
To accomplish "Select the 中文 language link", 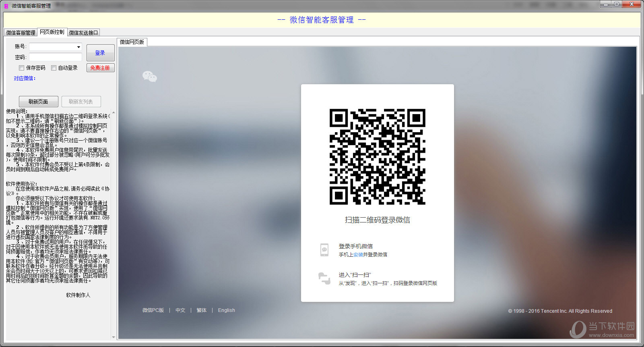I will [x=180, y=310].
